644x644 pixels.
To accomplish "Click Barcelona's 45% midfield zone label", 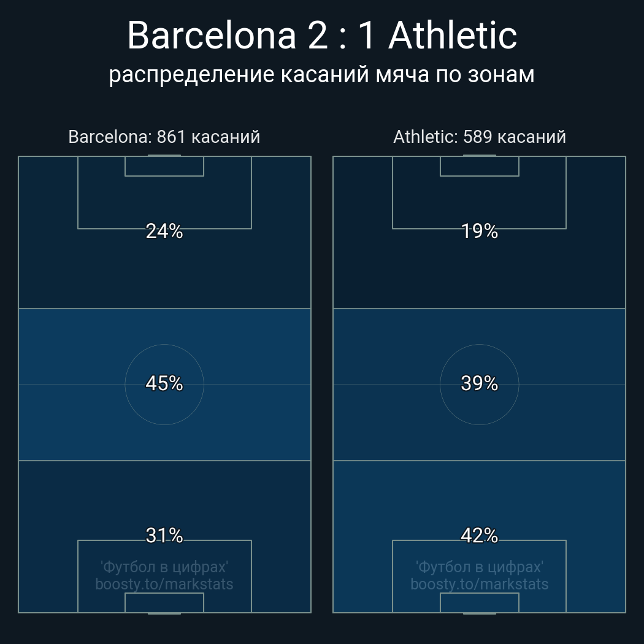I will click(164, 383).
